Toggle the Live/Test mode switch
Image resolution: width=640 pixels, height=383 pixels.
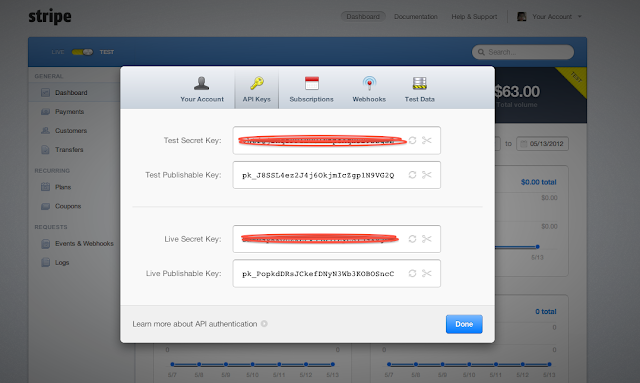click(82, 52)
